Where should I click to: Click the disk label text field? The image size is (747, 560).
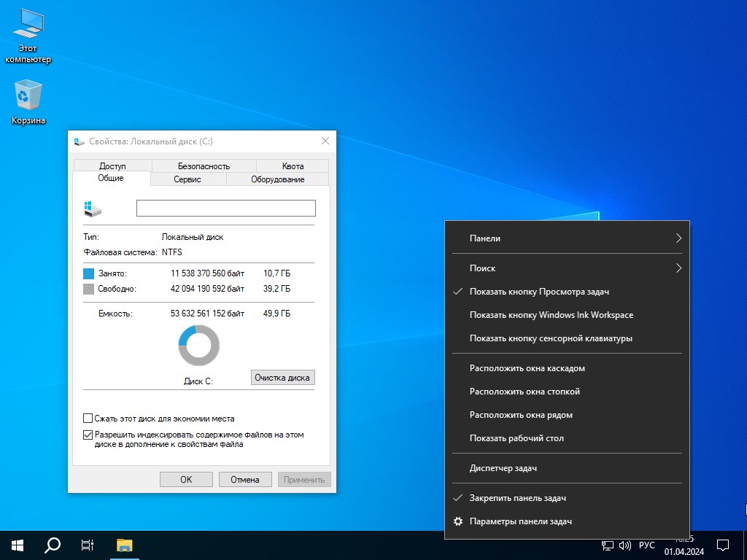pyautogui.click(x=225, y=209)
